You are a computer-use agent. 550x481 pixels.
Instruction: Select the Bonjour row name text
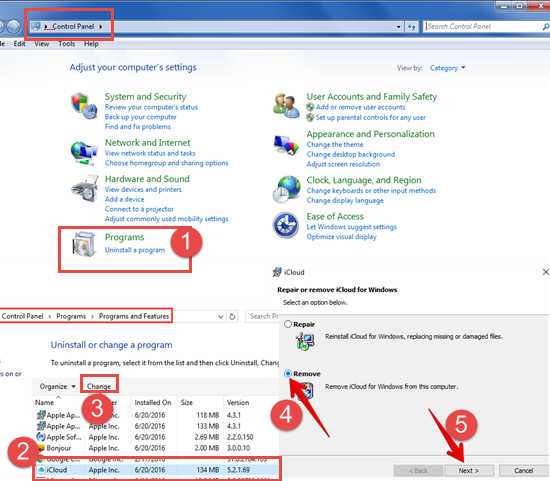point(59,448)
